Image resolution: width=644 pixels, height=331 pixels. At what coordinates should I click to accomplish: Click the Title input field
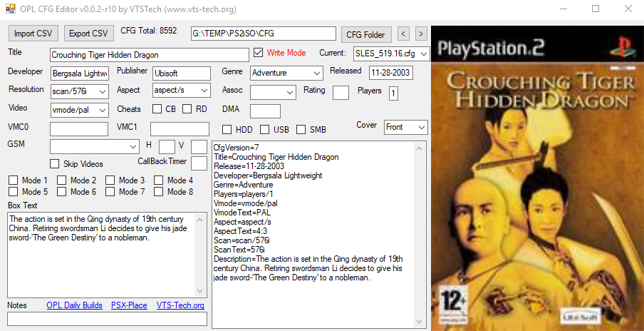(x=150, y=55)
